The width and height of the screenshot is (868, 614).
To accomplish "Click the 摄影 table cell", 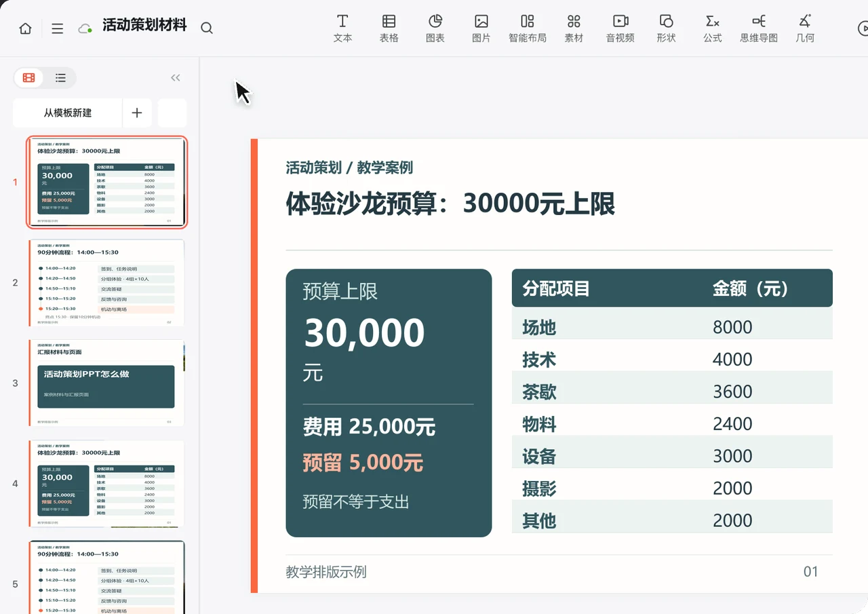I will 539,488.
